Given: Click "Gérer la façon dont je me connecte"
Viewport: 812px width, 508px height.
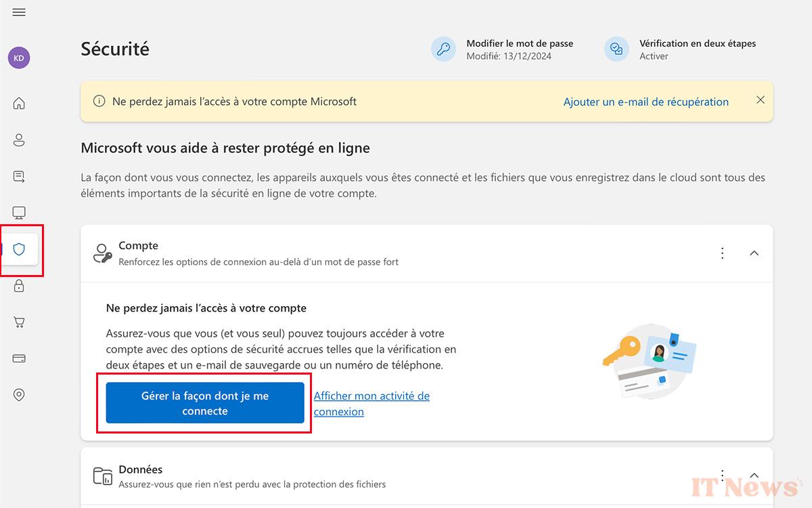Looking at the screenshot, I should [205, 403].
